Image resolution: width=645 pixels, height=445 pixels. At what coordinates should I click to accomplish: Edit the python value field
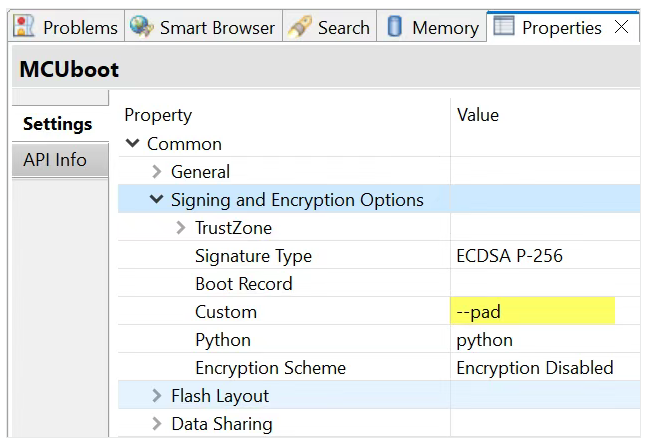(545, 340)
